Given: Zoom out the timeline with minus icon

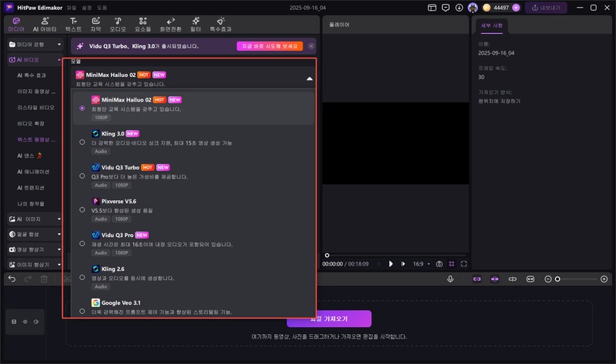Looking at the screenshot, I should click(x=548, y=279).
